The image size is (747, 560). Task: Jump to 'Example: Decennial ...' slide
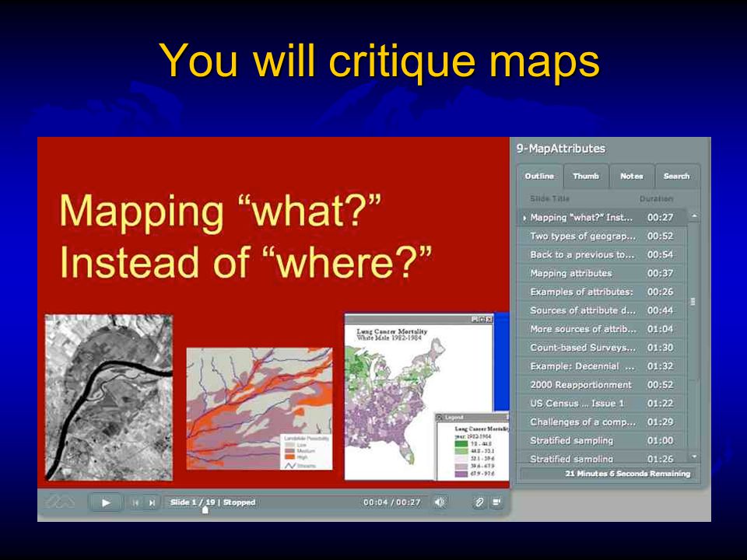pyautogui.click(x=602, y=366)
